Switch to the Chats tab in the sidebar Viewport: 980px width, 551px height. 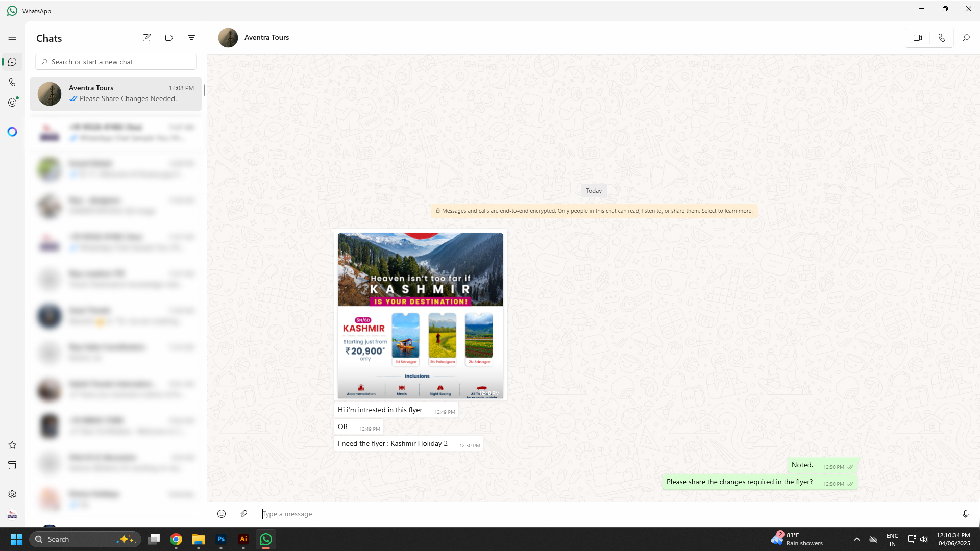click(12, 62)
